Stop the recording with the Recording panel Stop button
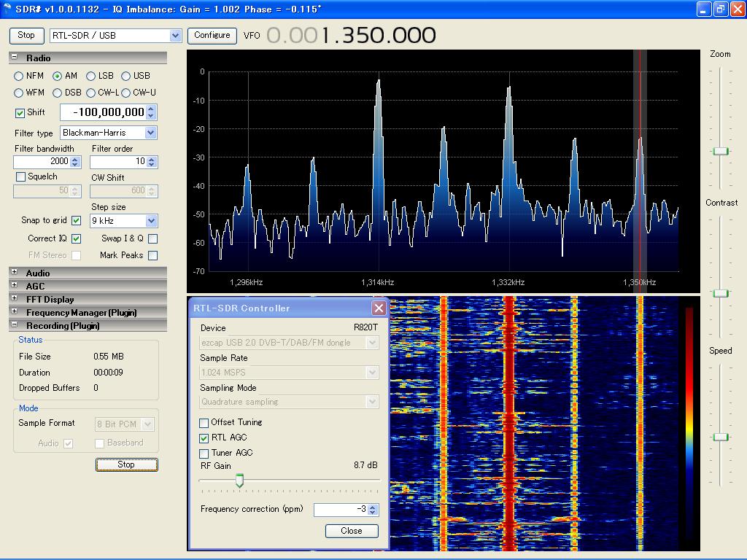 point(127,464)
